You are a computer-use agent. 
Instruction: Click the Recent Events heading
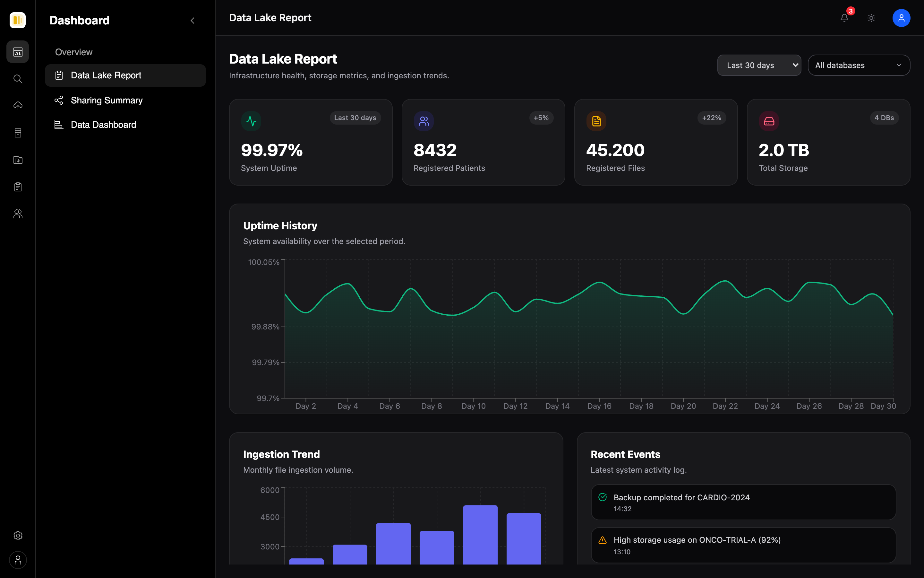point(625,454)
